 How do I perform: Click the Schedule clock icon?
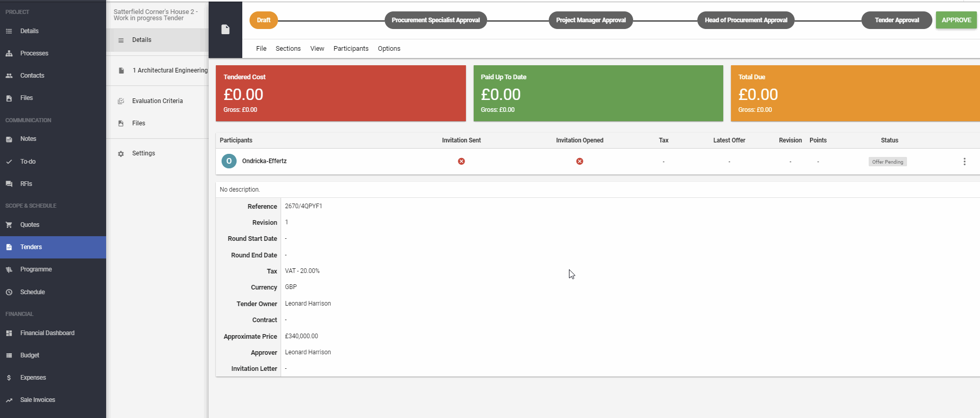[9, 292]
